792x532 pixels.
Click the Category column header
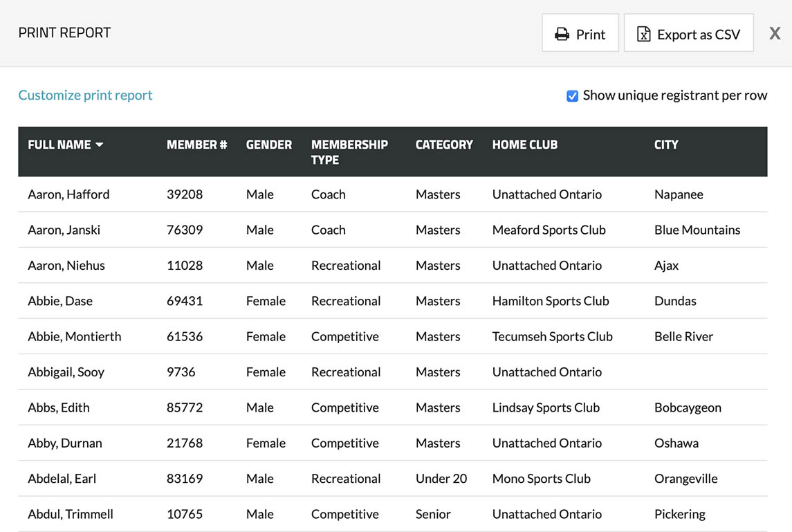pyautogui.click(x=443, y=145)
